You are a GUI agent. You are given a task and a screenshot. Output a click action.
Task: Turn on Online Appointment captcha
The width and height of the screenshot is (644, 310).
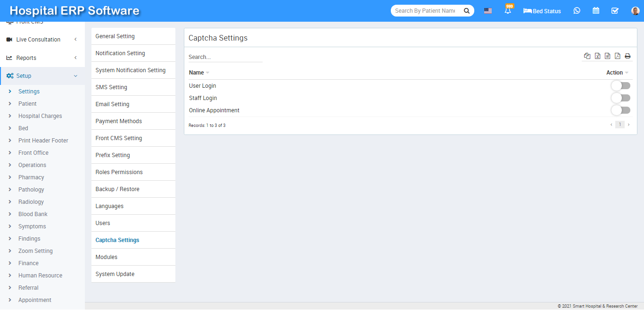[620, 110]
